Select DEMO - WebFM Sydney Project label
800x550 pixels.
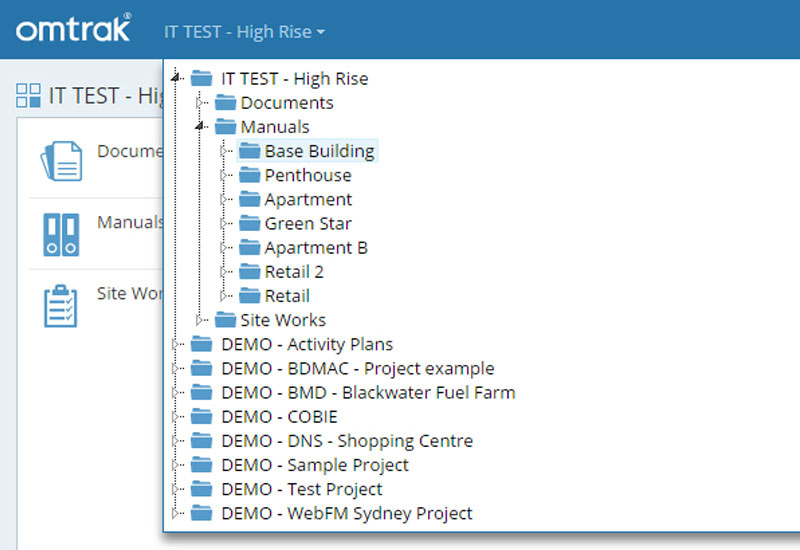coord(347,513)
